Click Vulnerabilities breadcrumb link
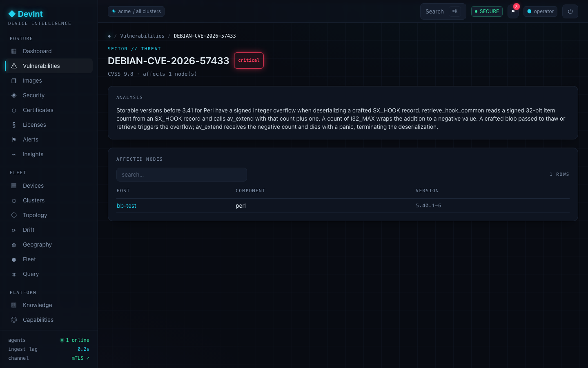The image size is (588, 368). pos(142,36)
